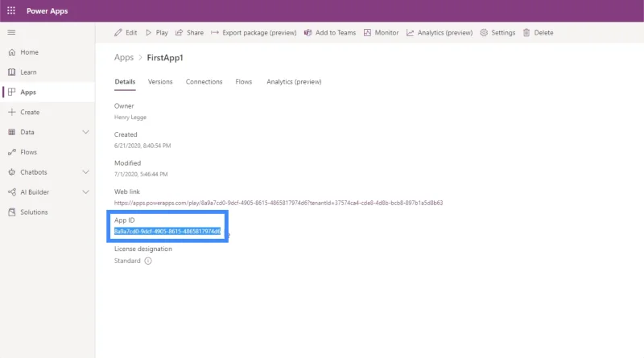Click the Monitor icon in toolbar
Image resolution: width=644 pixels, height=358 pixels.
click(367, 32)
